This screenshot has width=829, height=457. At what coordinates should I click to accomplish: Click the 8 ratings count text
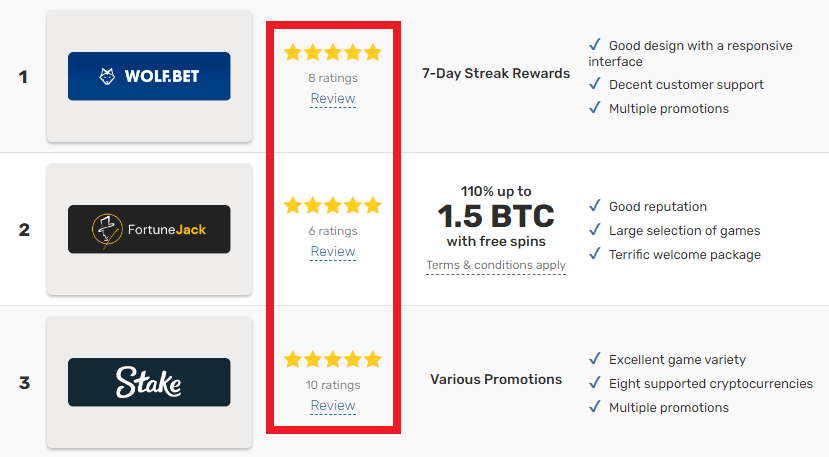coord(333,78)
